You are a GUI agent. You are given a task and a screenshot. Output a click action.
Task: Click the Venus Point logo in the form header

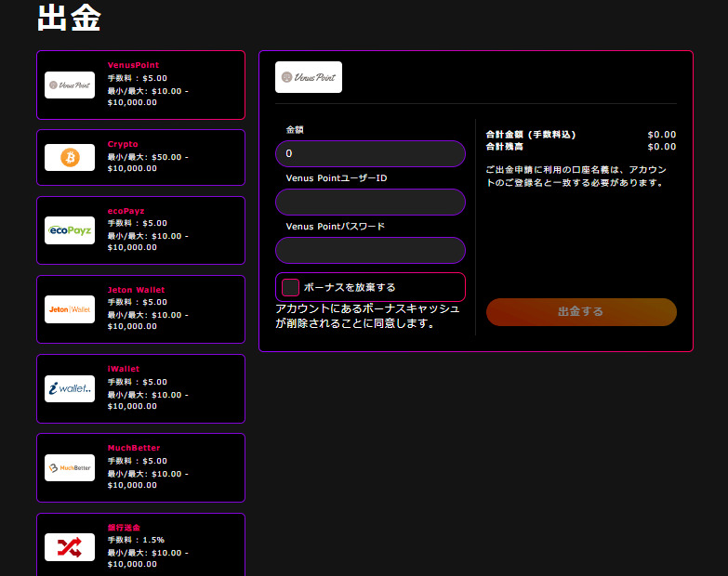coord(309,77)
